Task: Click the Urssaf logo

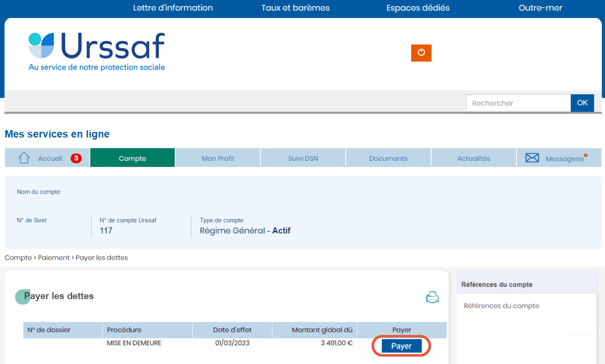Action: click(97, 52)
